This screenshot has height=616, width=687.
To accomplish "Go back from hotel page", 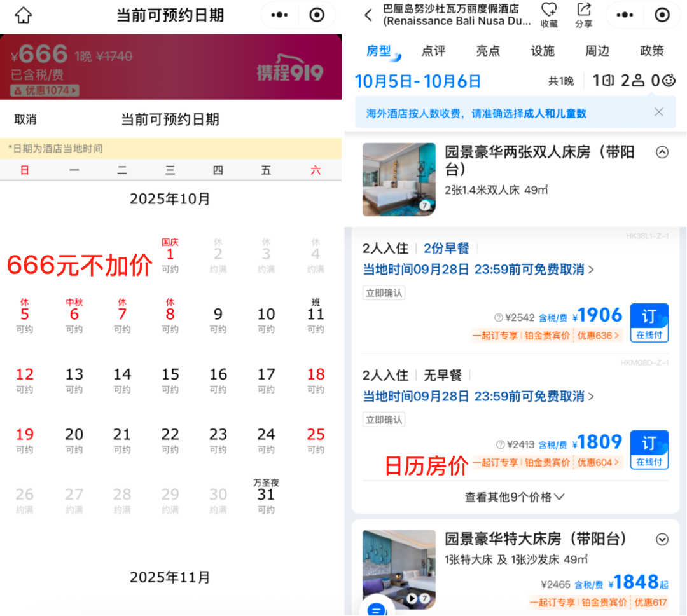I will tap(368, 15).
